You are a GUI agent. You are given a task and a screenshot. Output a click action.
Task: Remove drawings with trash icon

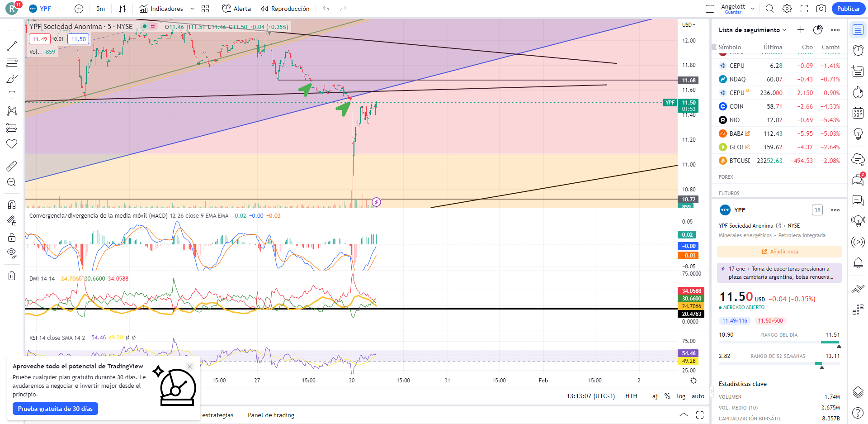(x=12, y=276)
